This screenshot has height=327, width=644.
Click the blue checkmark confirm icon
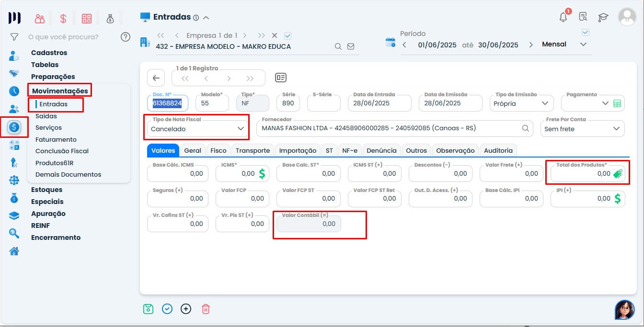(x=167, y=309)
